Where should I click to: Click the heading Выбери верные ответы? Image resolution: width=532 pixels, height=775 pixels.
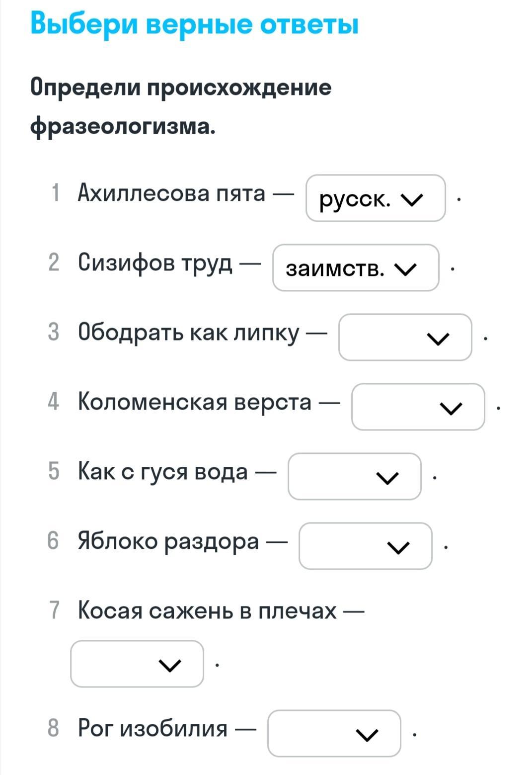[194, 24]
